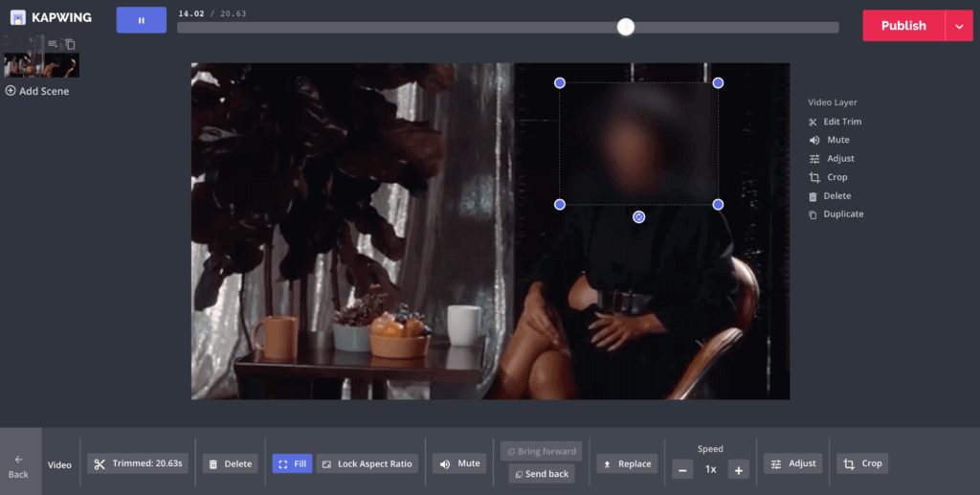Open the scene timeline list icon
This screenshot has width=980, height=495.
(x=53, y=44)
